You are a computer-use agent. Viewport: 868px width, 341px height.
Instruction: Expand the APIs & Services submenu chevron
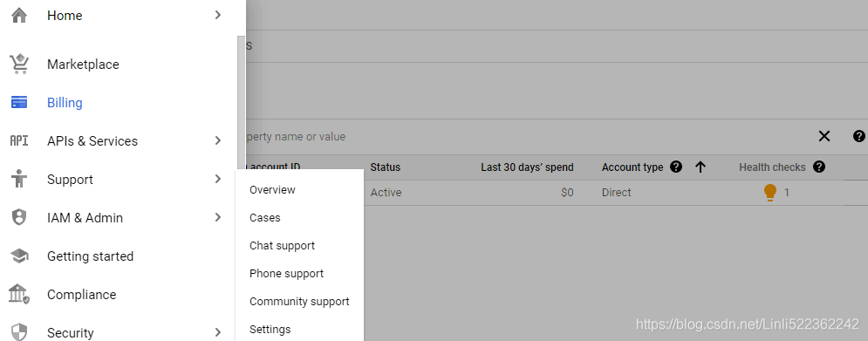pos(218,140)
